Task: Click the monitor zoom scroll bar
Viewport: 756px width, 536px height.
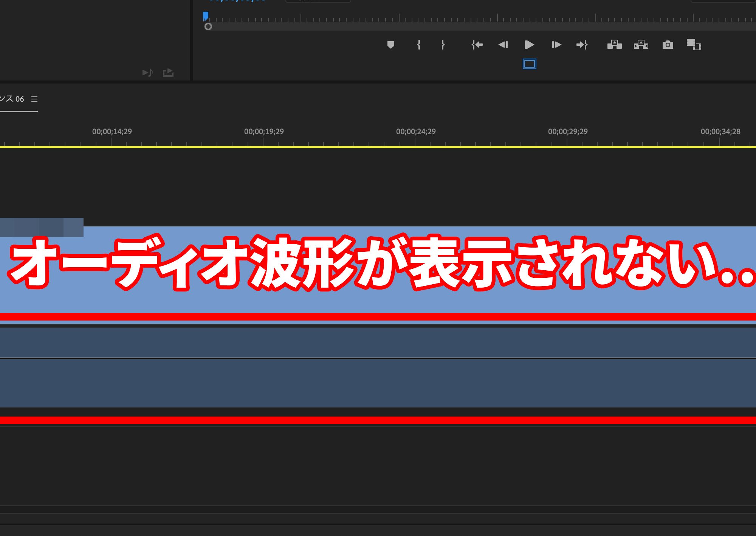Action: point(480,26)
